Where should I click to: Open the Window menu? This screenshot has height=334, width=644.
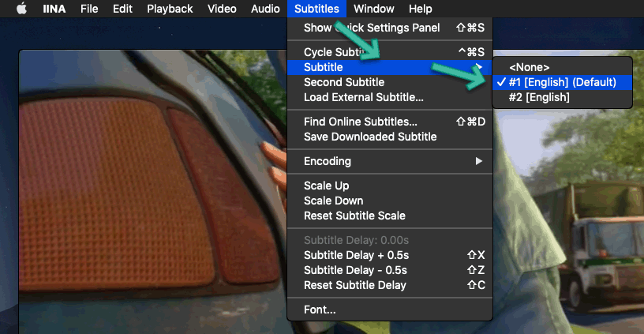(374, 9)
